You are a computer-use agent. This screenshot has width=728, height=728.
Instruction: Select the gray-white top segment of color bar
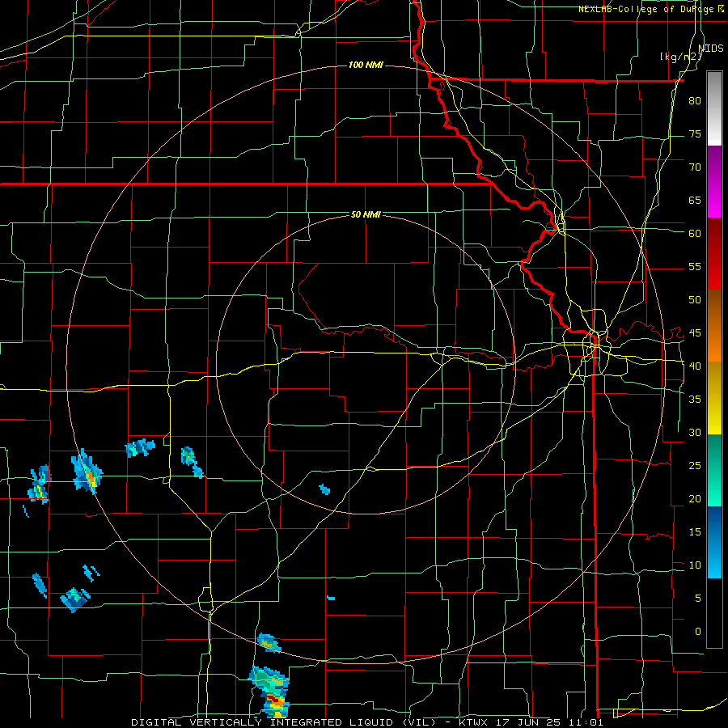[x=714, y=108]
